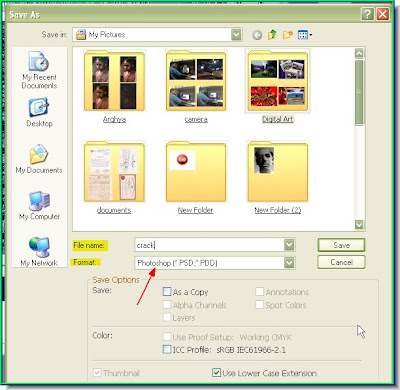Enable the As a Copy checkbox
The width and height of the screenshot is (400, 390).
point(167,292)
